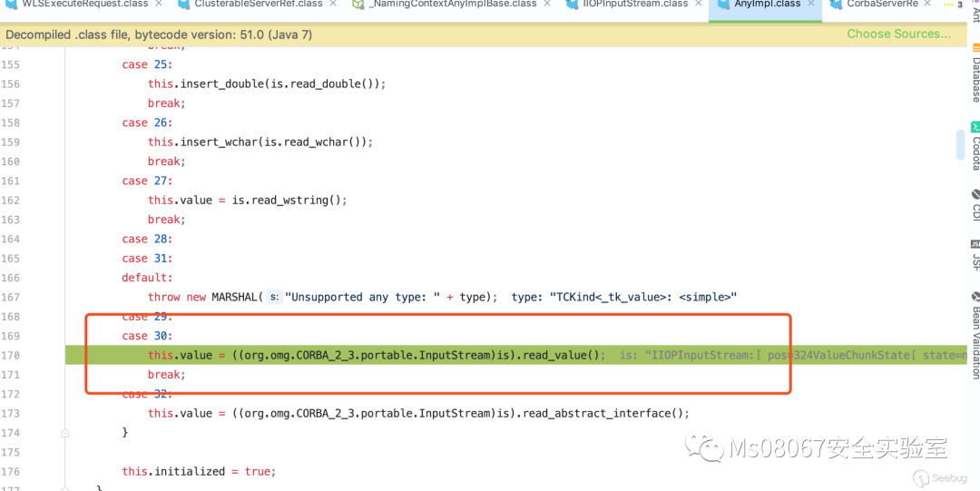Click the 'Unsupported any type: ' string literal
The width and height of the screenshot is (980, 491).
(363, 297)
